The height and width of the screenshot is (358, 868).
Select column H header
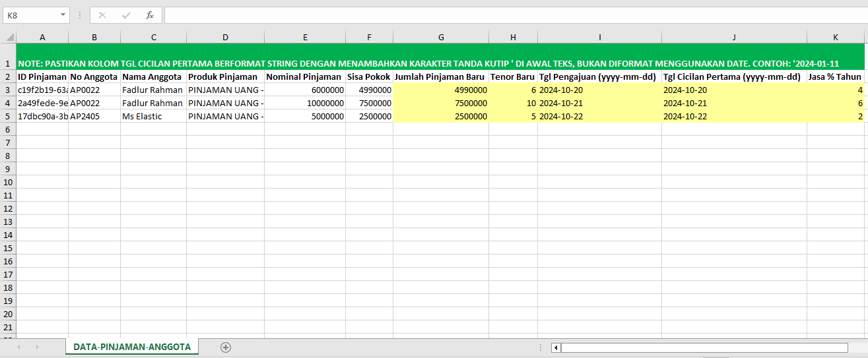pyautogui.click(x=514, y=38)
